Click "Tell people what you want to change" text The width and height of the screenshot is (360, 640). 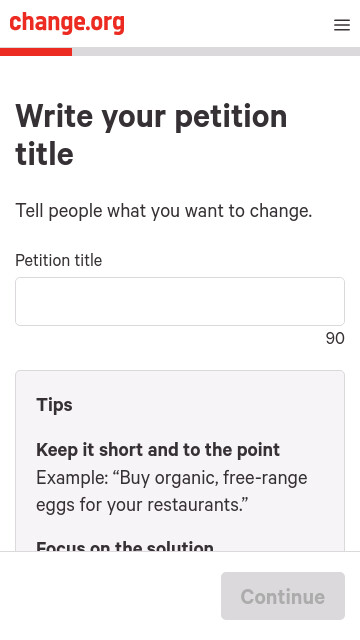pos(164,211)
